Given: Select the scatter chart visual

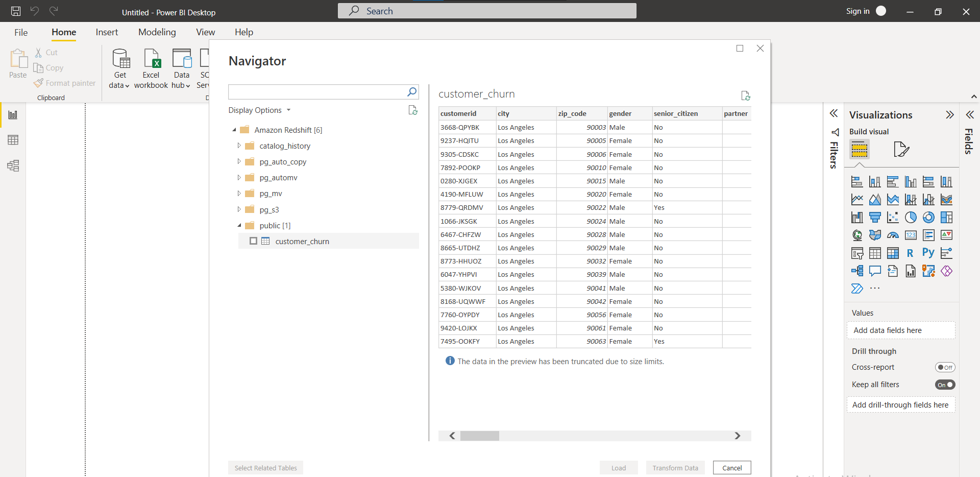Looking at the screenshot, I should [x=893, y=218].
